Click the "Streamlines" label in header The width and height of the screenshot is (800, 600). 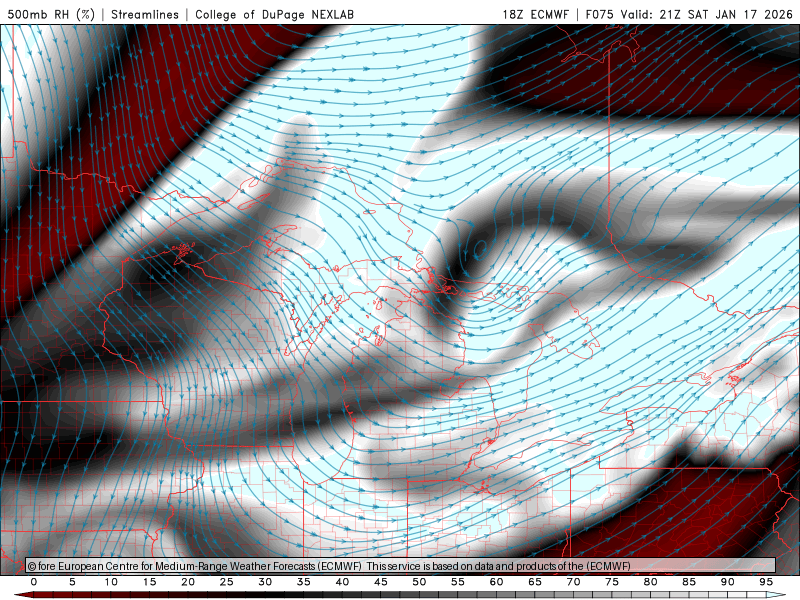click(145, 14)
